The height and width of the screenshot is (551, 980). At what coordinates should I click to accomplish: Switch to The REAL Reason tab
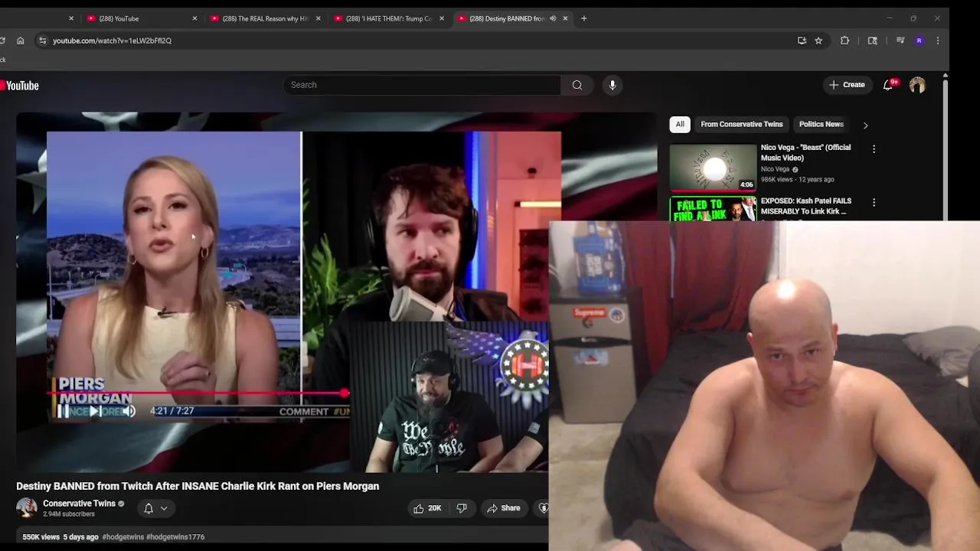(x=264, y=18)
